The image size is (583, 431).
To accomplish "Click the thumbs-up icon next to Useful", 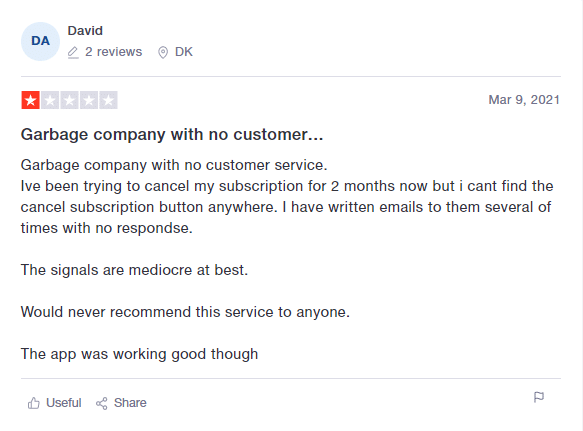I will [x=33, y=403].
